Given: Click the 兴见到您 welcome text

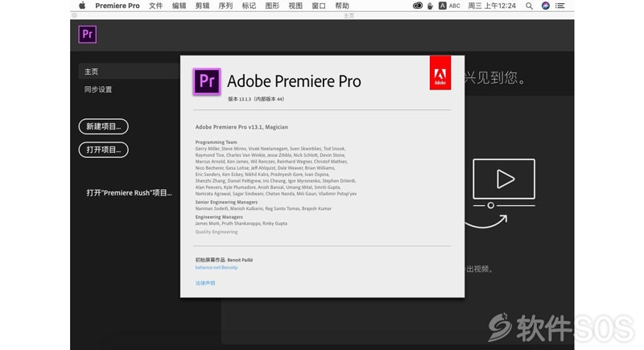Looking at the screenshot, I should pyautogui.click(x=496, y=77).
